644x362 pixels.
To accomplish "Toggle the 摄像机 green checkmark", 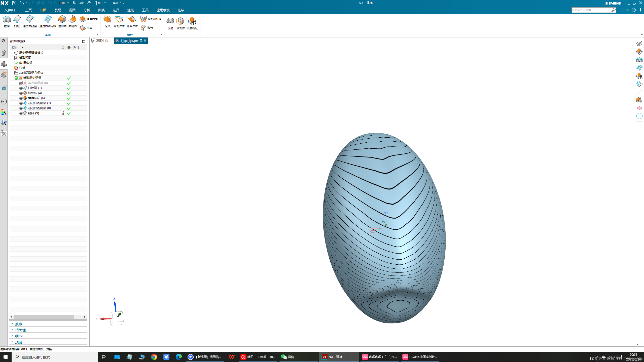I will (16, 63).
